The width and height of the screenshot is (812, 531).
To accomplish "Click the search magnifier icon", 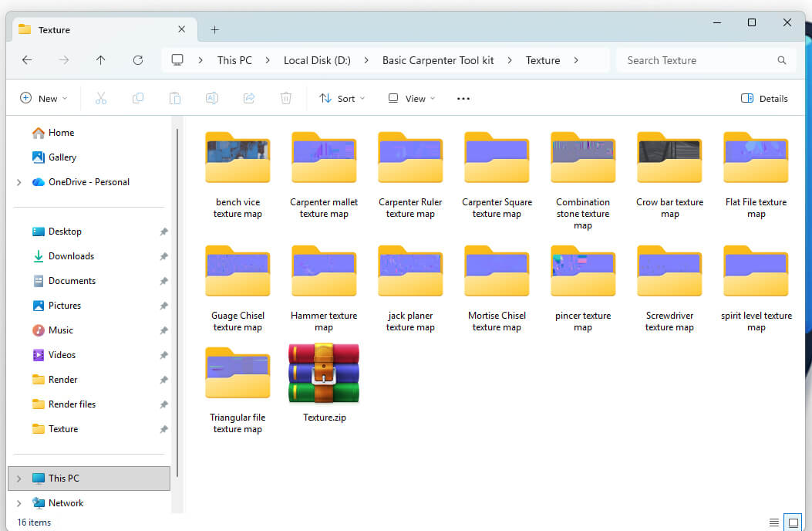I will point(782,60).
